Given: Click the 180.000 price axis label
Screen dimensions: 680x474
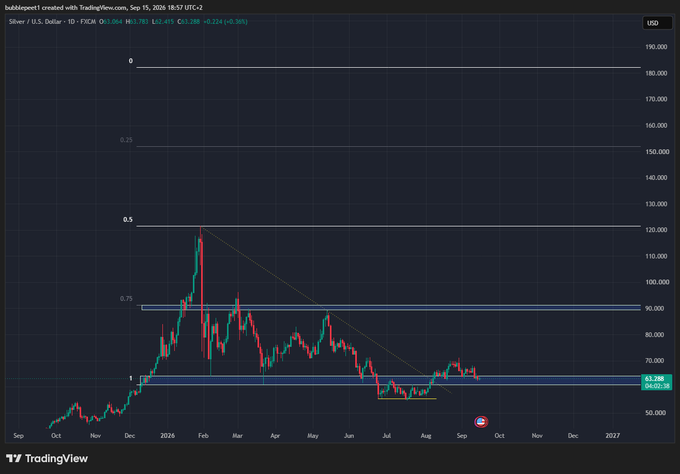Looking at the screenshot, I should 656,73.
